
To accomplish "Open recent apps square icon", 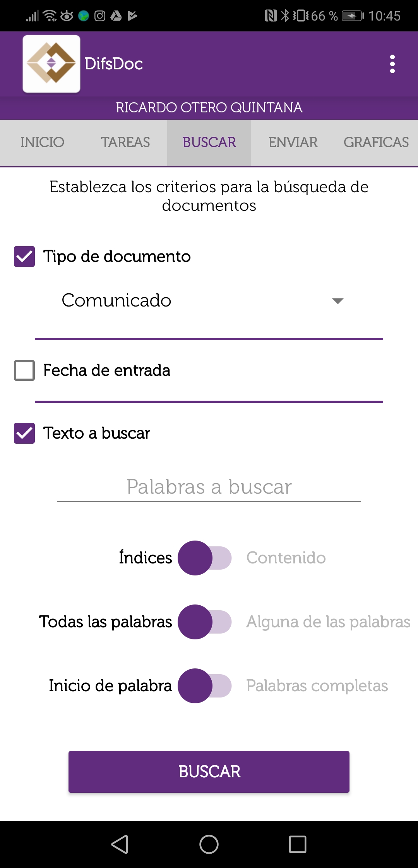I will point(298,844).
